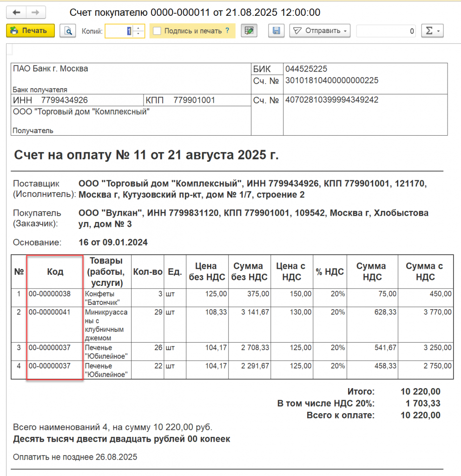Click the Товары (работы, услуги) header
Viewport: 461px width, 476px height.
[x=107, y=271]
